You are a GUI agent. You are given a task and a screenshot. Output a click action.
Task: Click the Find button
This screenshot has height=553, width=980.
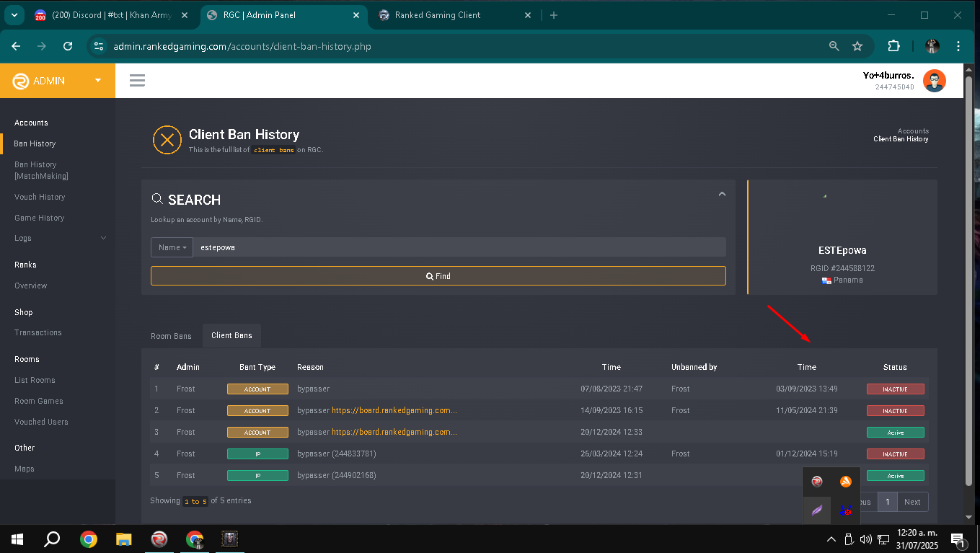438,276
